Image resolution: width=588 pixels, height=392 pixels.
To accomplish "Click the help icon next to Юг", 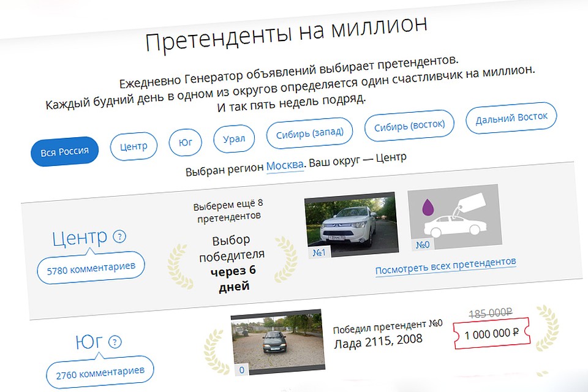I will click(x=115, y=342).
